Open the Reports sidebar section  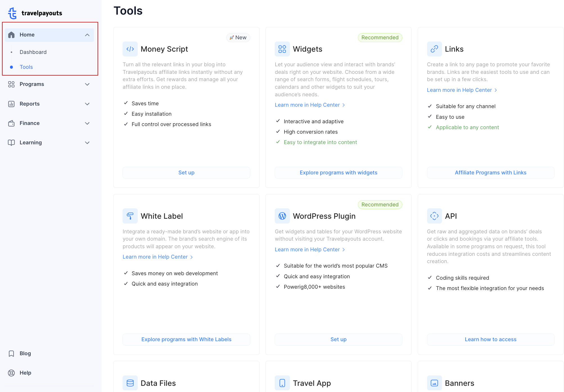pyautogui.click(x=49, y=104)
